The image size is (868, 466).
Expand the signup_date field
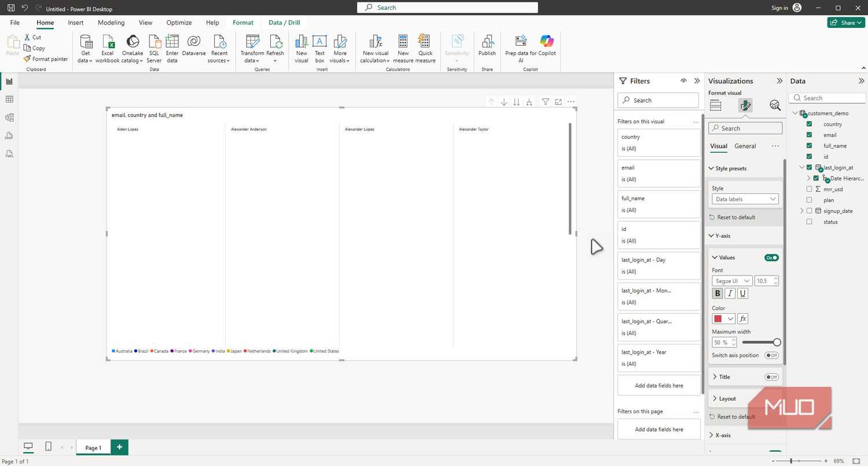coord(801,211)
